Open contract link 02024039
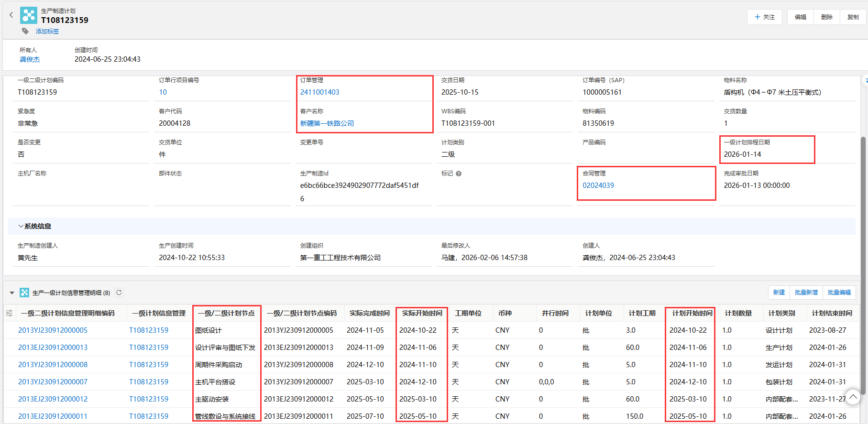Viewport: 868px width, 424px height. coord(598,185)
